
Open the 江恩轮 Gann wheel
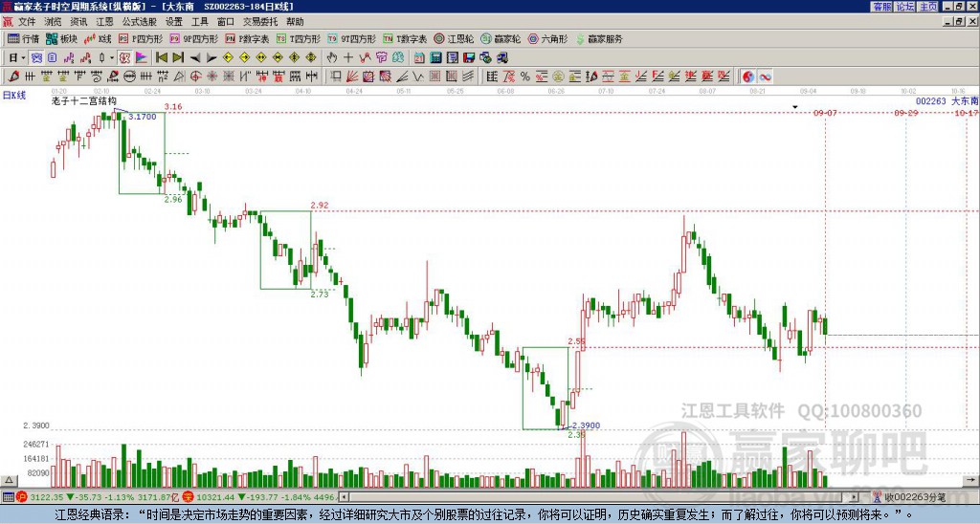coord(454,38)
